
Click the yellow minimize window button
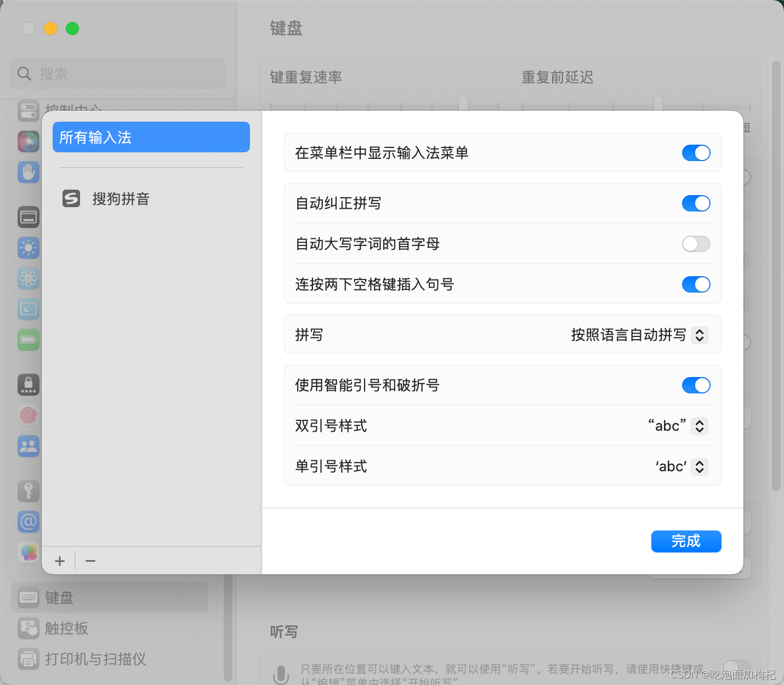(x=50, y=28)
